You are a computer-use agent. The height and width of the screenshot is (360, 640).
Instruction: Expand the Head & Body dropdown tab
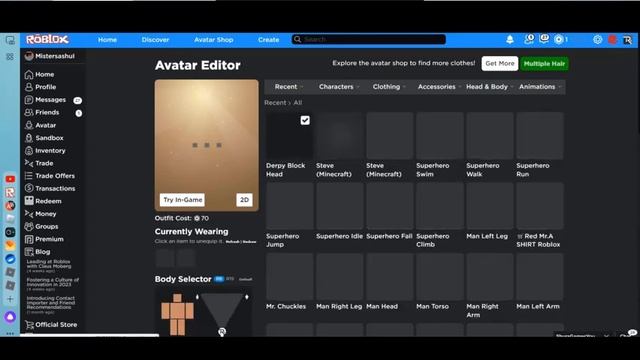point(489,87)
